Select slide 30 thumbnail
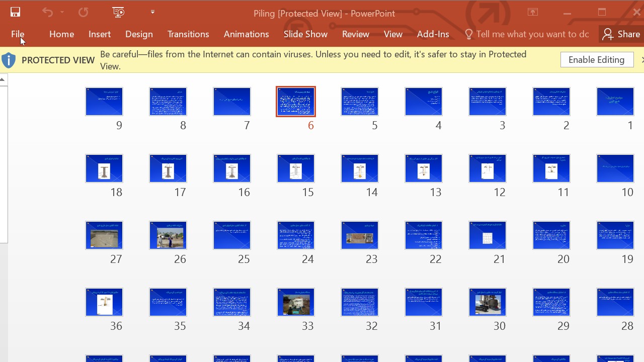The width and height of the screenshot is (644, 362). [x=488, y=302]
